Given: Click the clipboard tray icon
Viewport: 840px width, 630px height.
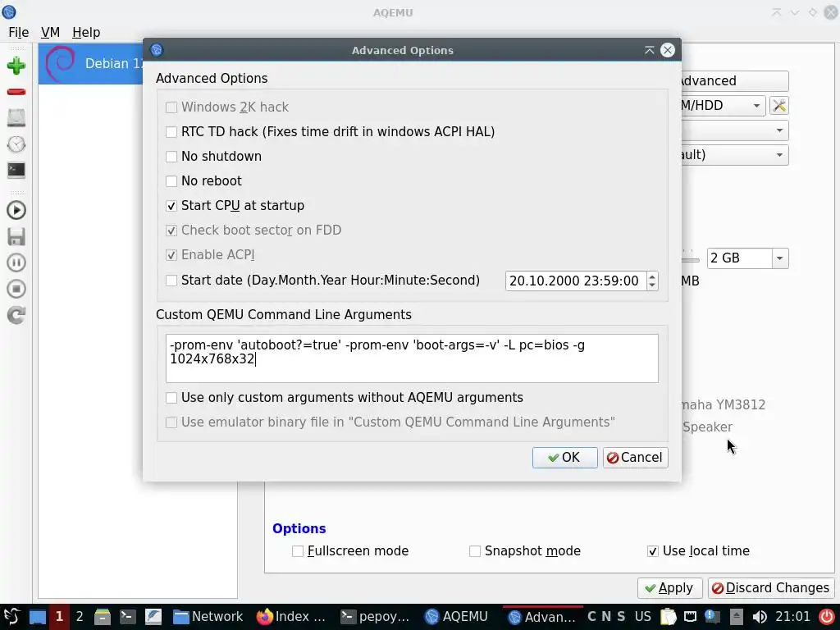Looking at the screenshot, I should 668,617.
